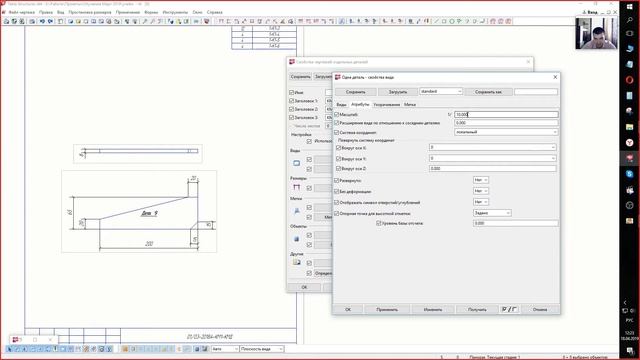Click the blue Redo arrow in the top toolbar
Screen dimensions: 640x360
tap(50, 21)
